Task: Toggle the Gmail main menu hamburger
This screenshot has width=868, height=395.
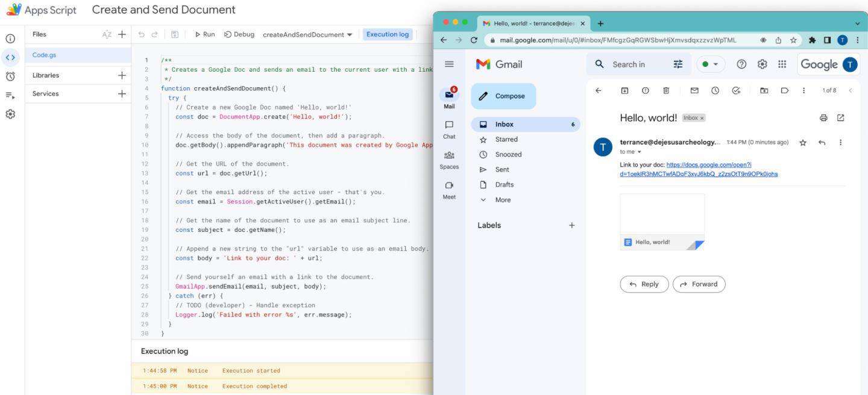Action: click(x=449, y=64)
